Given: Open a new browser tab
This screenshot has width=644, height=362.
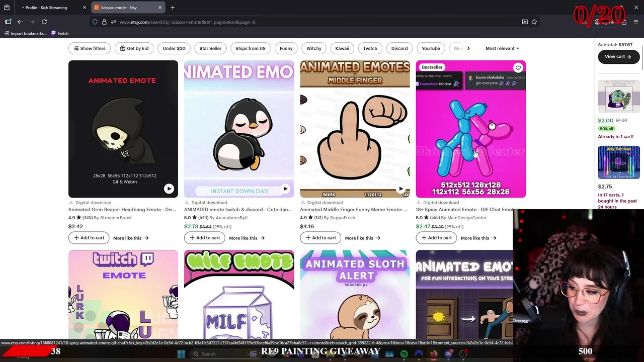Looking at the screenshot, I should point(173,8).
